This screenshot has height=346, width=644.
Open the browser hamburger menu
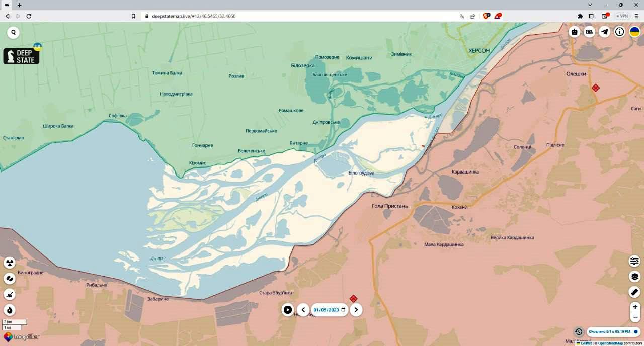point(636,16)
